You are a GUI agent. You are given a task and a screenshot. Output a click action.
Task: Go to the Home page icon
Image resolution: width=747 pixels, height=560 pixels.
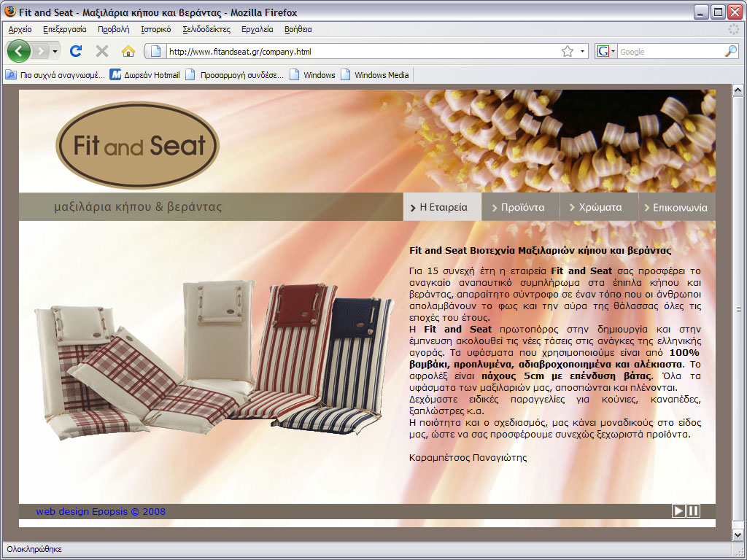pos(128,51)
